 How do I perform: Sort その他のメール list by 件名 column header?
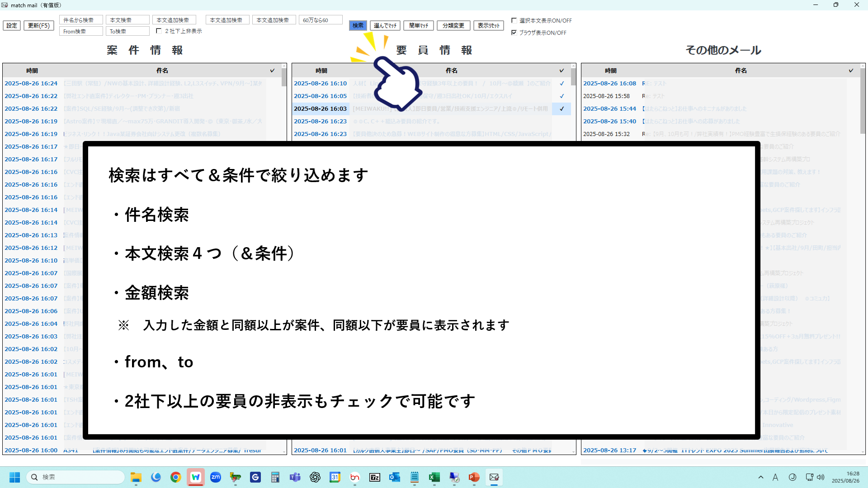click(x=741, y=70)
